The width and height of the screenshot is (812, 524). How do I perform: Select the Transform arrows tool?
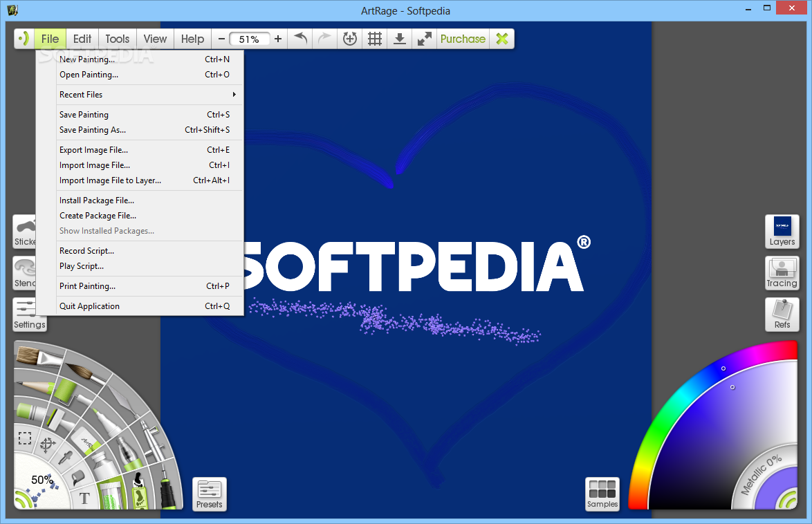click(48, 445)
